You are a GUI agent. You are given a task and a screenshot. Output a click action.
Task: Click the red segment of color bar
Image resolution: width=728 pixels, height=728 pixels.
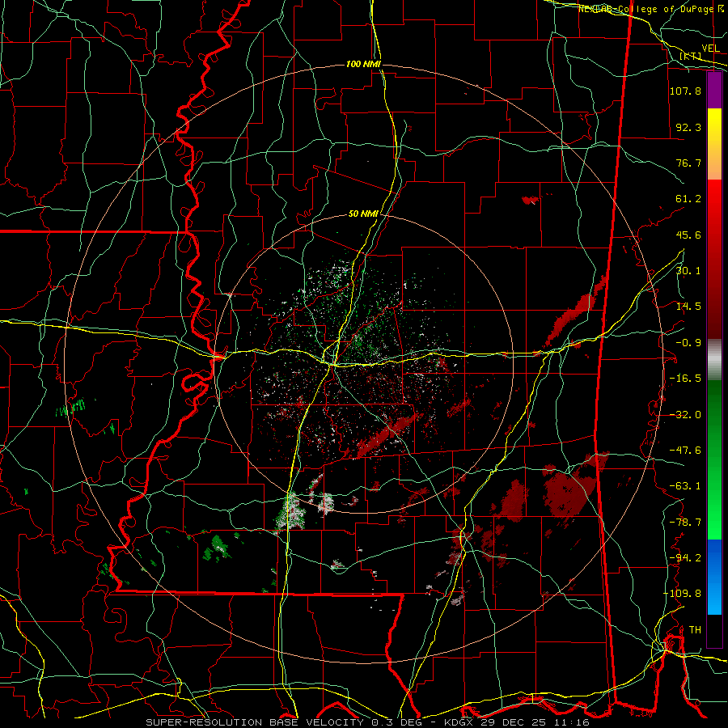[714, 259]
